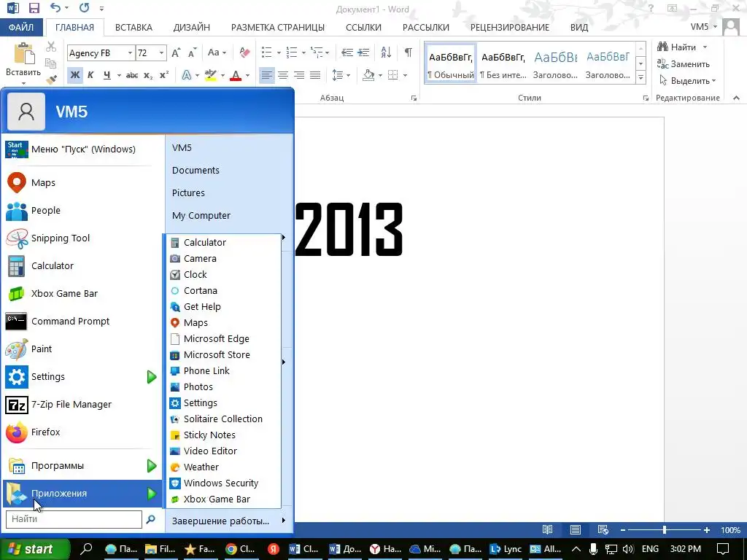The width and height of the screenshot is (747, 560).
Task: Click the numbered list icon
Action: (292, 52)
